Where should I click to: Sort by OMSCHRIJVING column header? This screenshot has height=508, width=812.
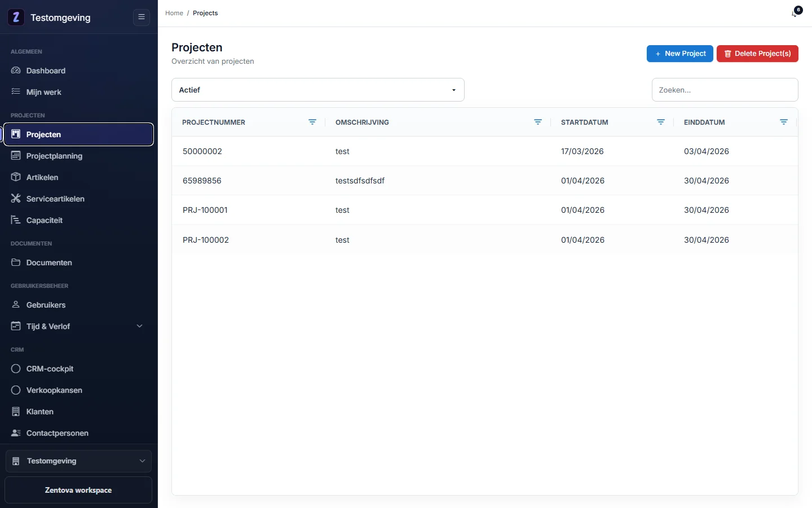coord(362,122)
